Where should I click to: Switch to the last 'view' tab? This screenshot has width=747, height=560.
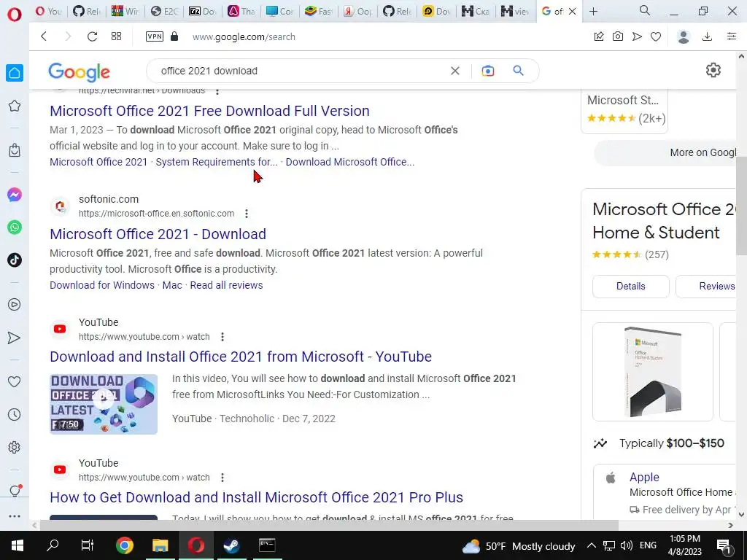click(516, 12)
